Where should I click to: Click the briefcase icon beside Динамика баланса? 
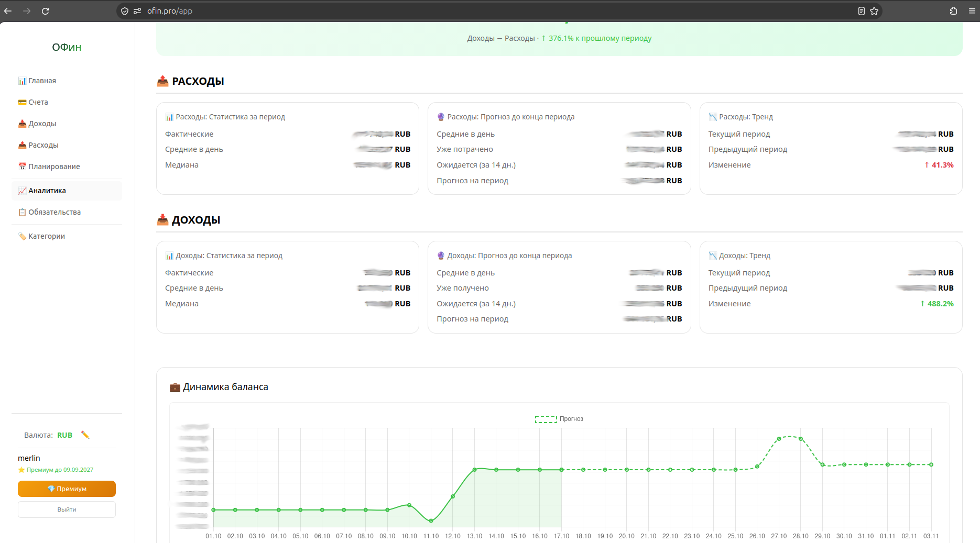pyautogui.click(x=175, y=387)
